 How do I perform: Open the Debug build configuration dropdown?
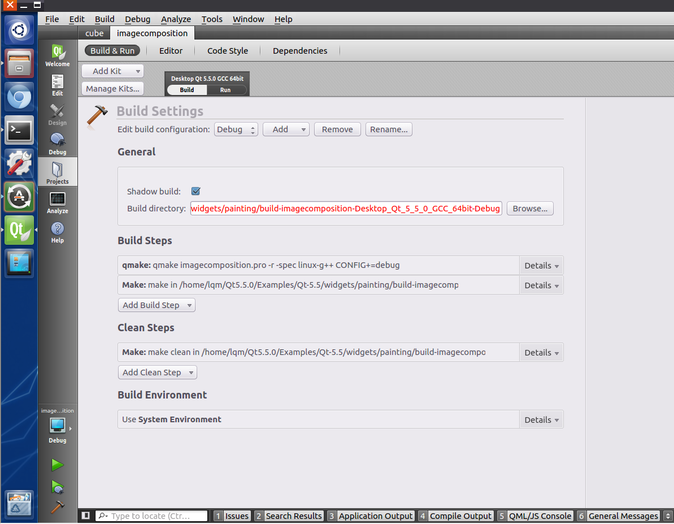point(237,130)
